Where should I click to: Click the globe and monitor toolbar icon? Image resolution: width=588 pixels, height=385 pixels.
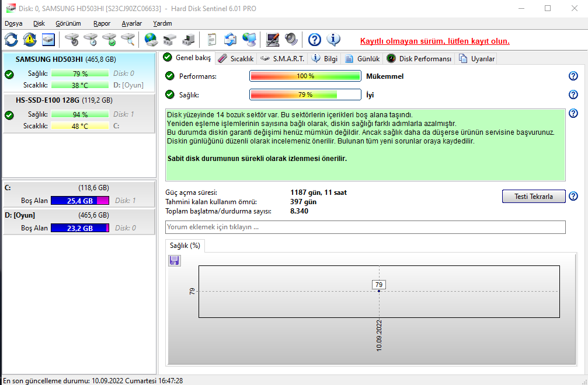point(249,39)
